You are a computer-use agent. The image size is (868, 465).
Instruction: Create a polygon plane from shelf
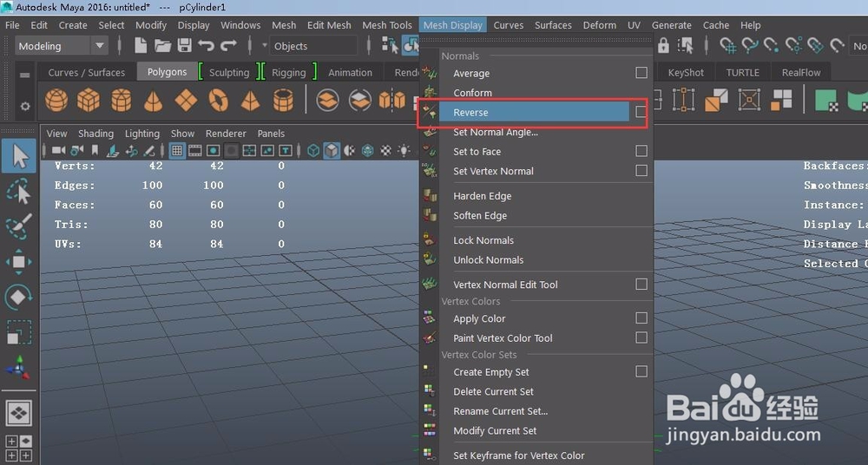186,101
